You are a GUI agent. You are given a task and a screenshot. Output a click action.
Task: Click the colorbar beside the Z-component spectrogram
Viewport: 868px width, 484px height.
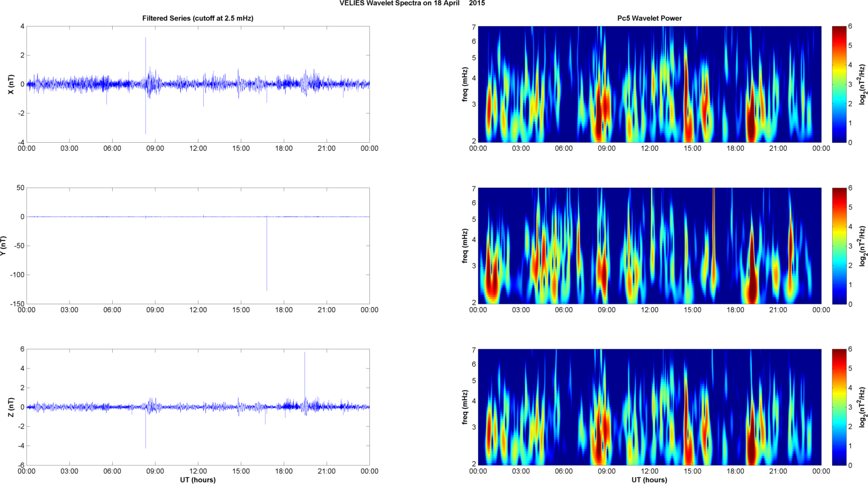(x=839, y=407)
